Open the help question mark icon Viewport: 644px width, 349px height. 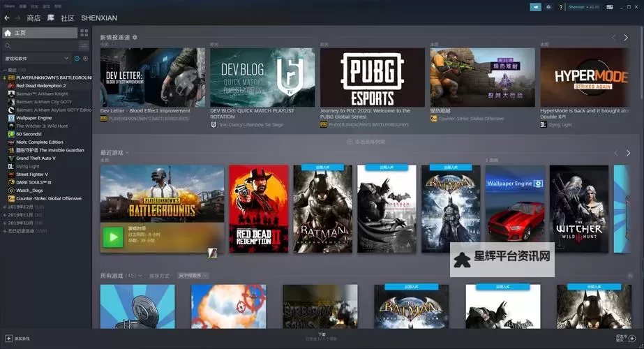tap(561, 8)
